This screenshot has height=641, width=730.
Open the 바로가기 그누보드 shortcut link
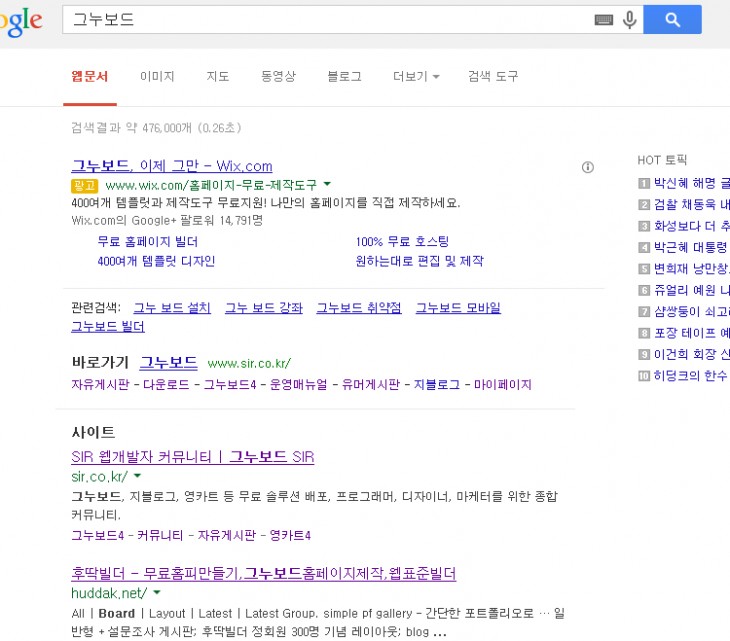point(169,363)
